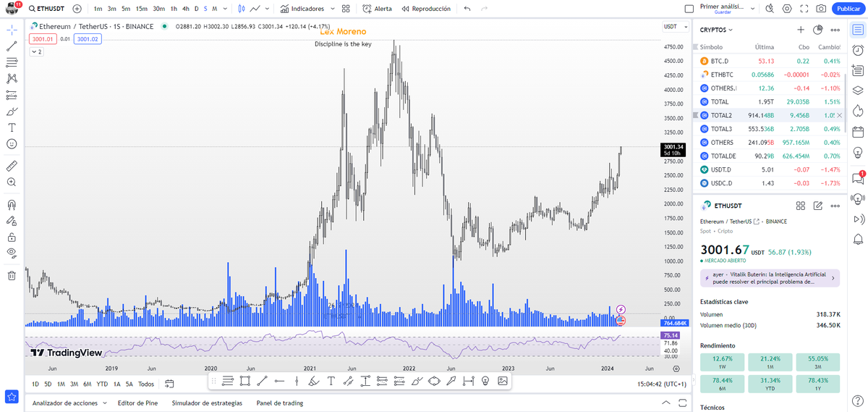Open hotlists flame icon
The image size is (868, 412).
[x=858, y=111]
